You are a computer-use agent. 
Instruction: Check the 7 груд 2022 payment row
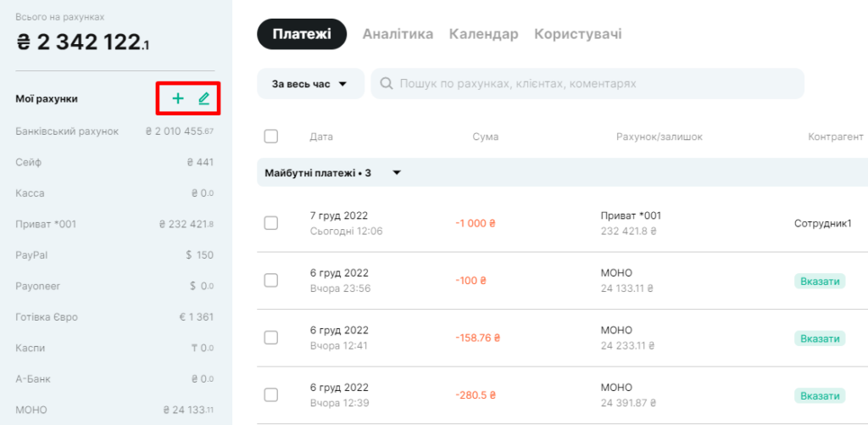(271, 223)
